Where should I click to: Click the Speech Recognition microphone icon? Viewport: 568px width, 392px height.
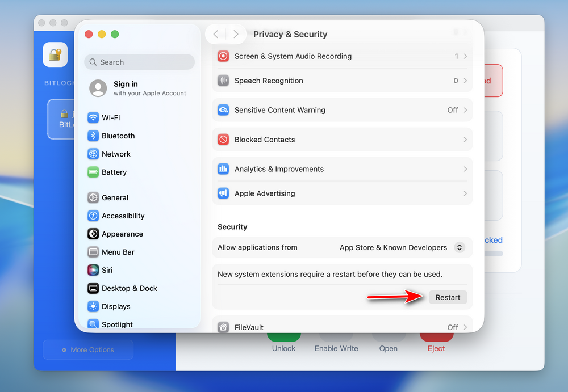click(x=223, y=81)
